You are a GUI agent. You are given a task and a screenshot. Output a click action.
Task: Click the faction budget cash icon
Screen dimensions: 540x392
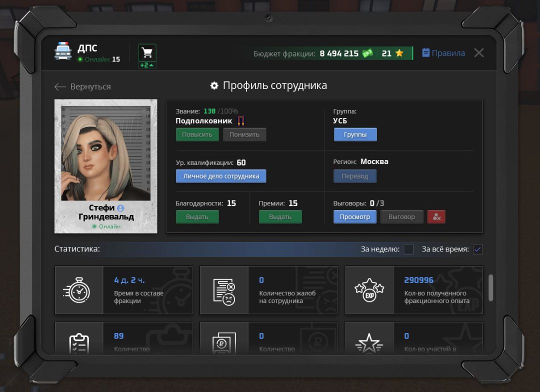[x=367, y=53]
